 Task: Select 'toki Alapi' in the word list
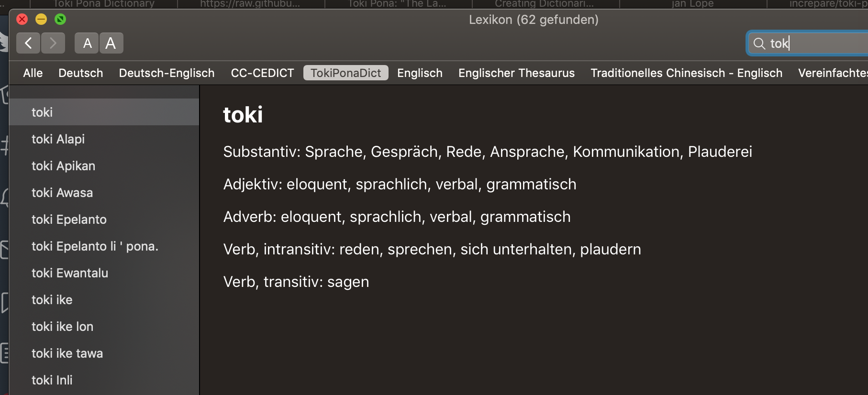(59, 139)
